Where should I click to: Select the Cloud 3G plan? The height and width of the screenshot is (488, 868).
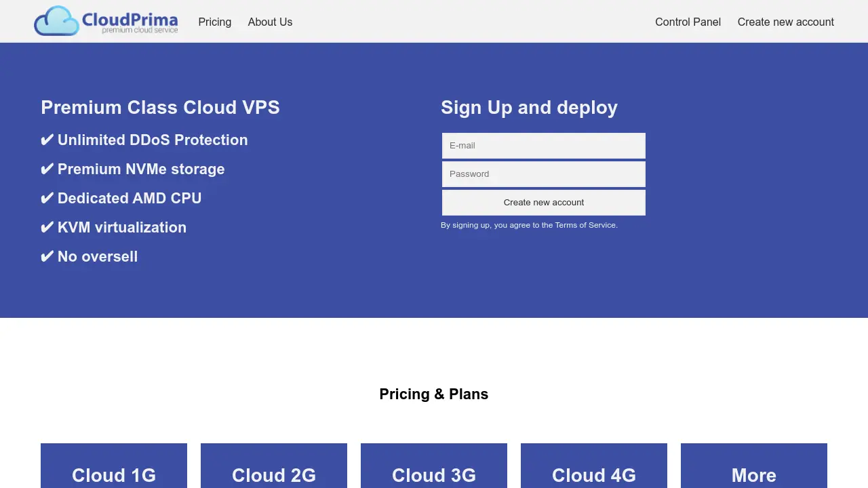(x=433, y=475)
